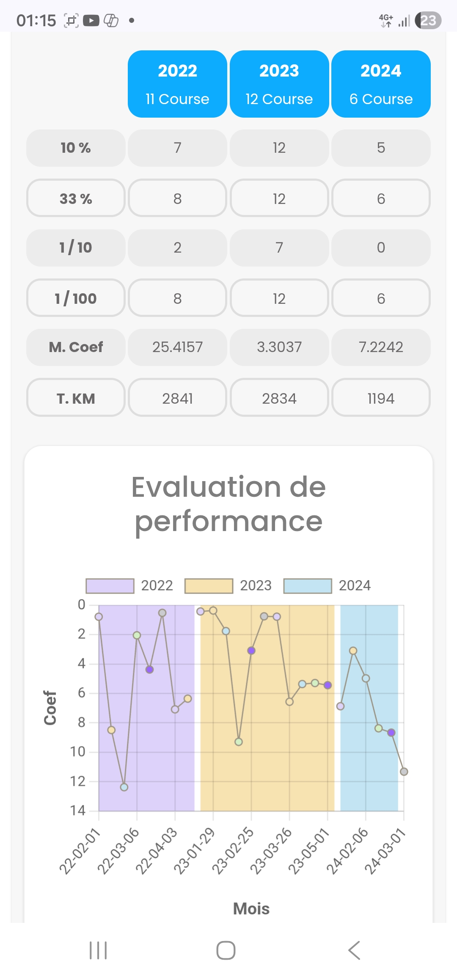The width and height of the screenshot is (457, 980).
Task: Open the recent apps navigation icon
Action: (98, 950)
